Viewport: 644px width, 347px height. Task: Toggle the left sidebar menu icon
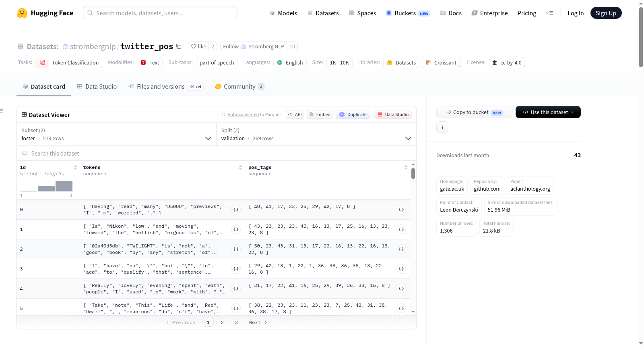coord(2,111)
